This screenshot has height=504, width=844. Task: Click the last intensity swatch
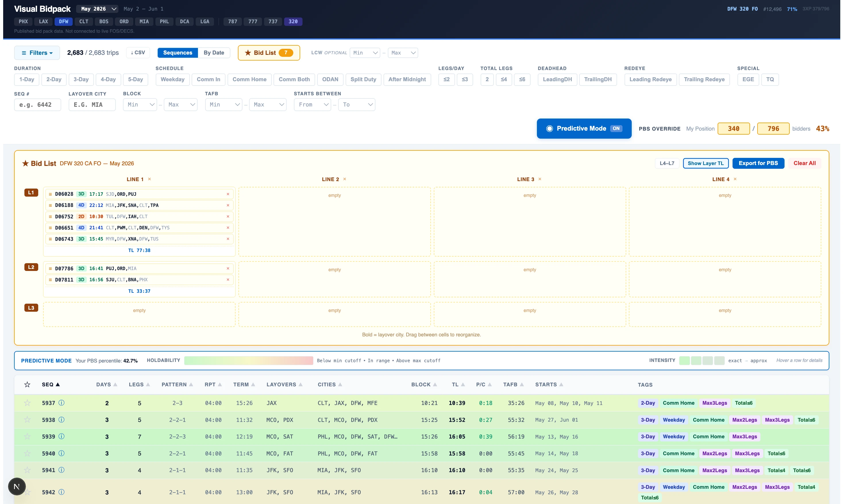point(719,361)
